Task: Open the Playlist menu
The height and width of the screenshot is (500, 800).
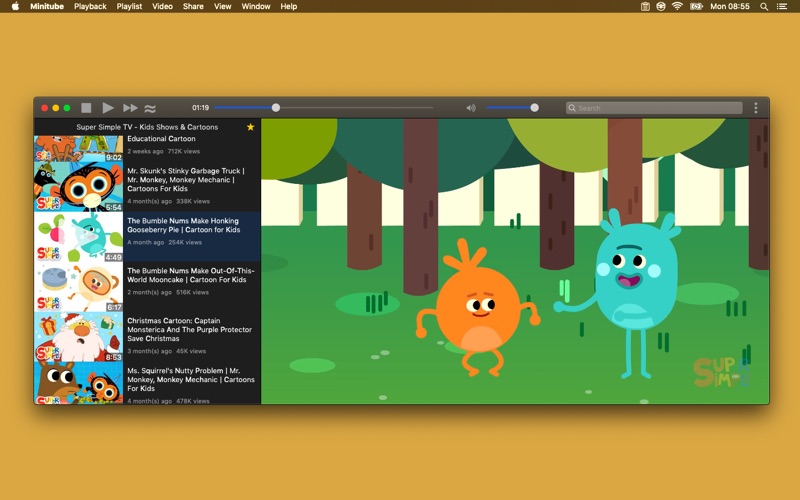Action: click(x=129, y=6)
